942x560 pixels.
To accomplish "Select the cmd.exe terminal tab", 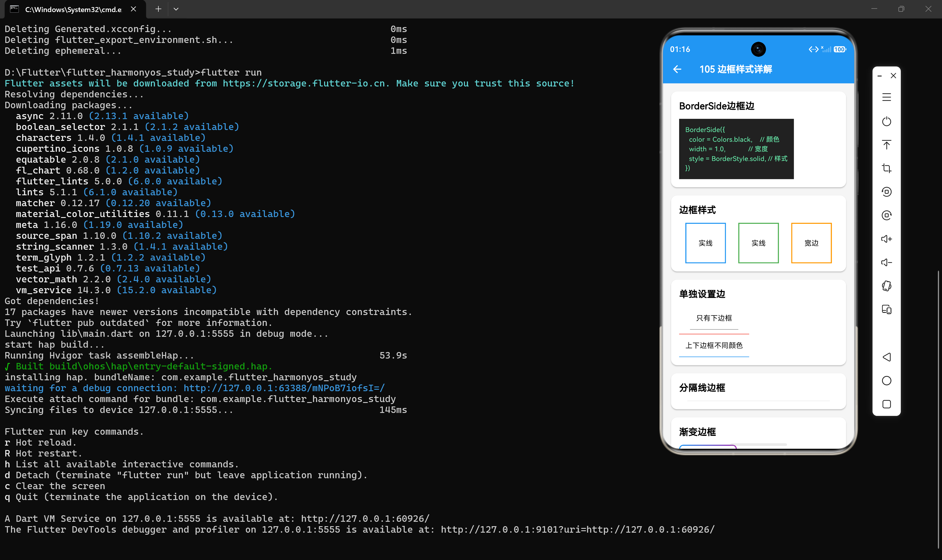I will [x=73, y=9].
